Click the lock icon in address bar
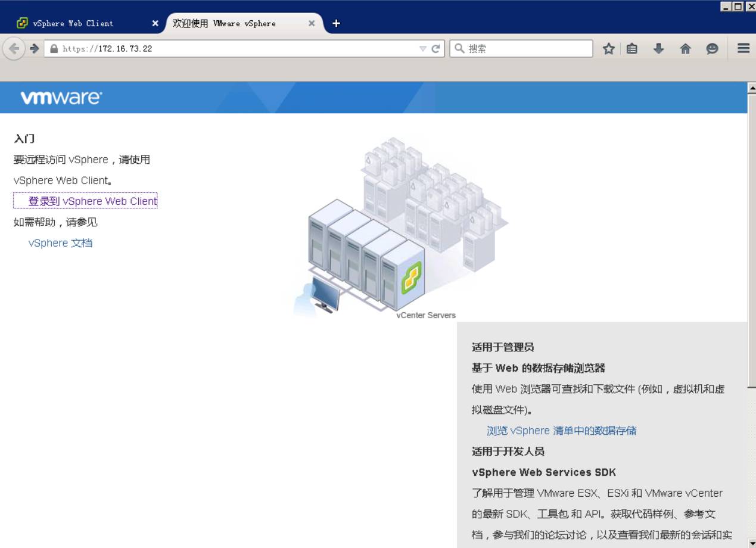The height and width of the screenshot is (548, 756). (54, 49)
